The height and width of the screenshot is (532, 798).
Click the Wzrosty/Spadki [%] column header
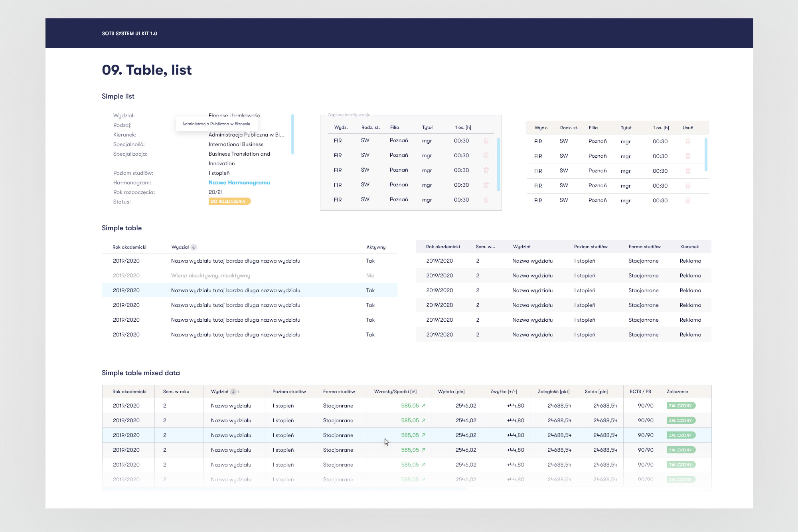coord(395,392)
